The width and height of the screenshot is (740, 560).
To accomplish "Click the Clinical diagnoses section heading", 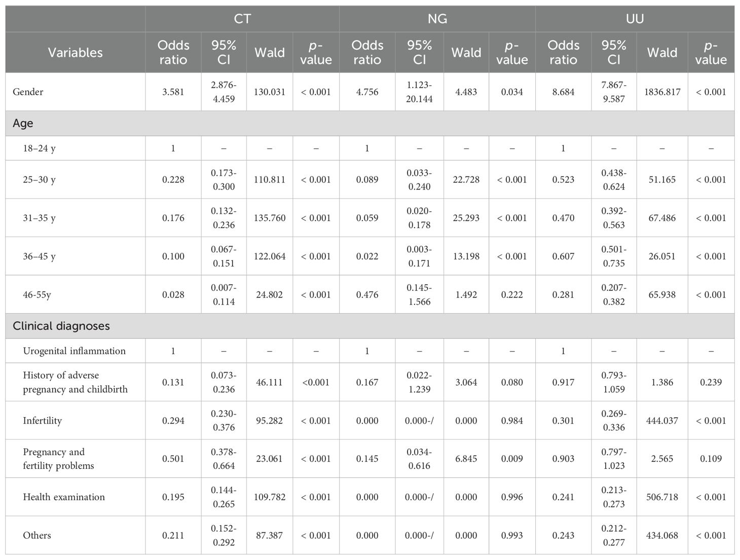I will [61, 326].
